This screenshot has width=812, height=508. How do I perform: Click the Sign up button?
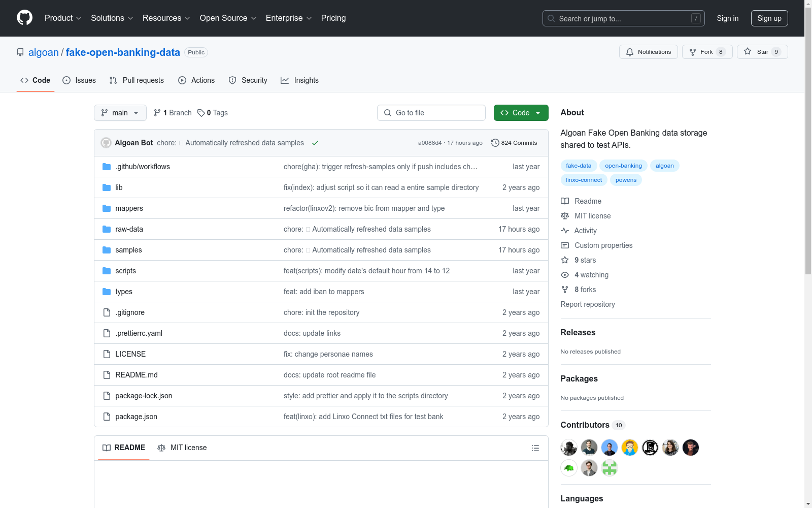[769, 18]
